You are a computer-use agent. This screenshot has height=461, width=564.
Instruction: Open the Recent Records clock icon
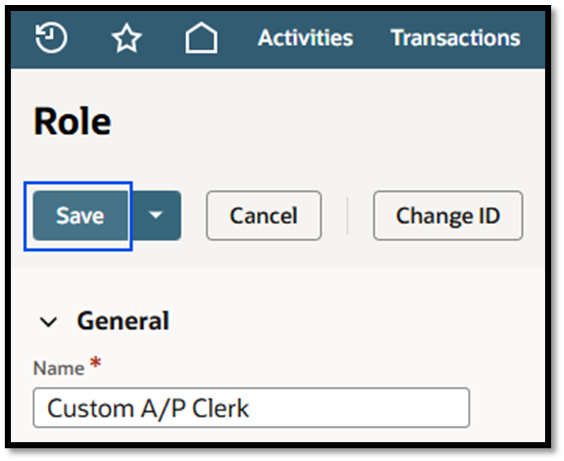pyautogui.click(x=51, y=38)
